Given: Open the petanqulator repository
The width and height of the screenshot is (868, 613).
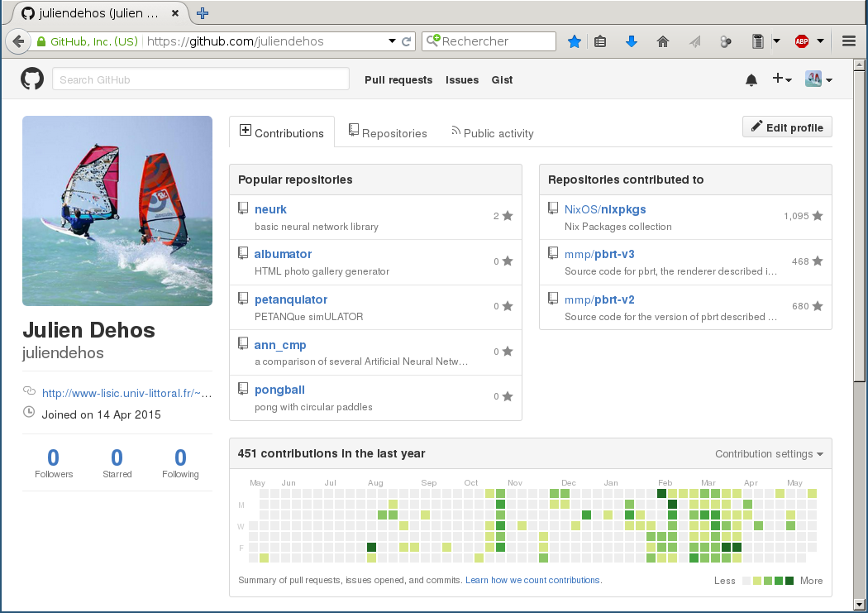Looking at the screenshot, I should tap(291, 299).
